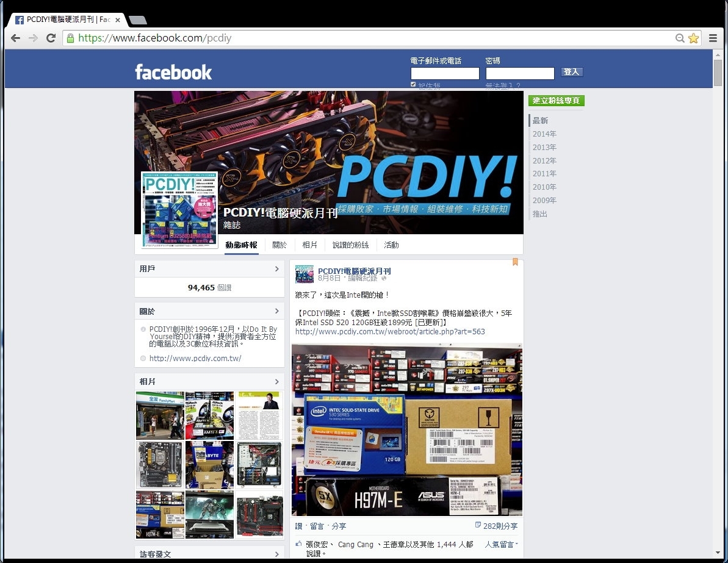Click the vertical scrollbar thumb
The height and width of the screenshot is (563, 728).
pos(718,73)
